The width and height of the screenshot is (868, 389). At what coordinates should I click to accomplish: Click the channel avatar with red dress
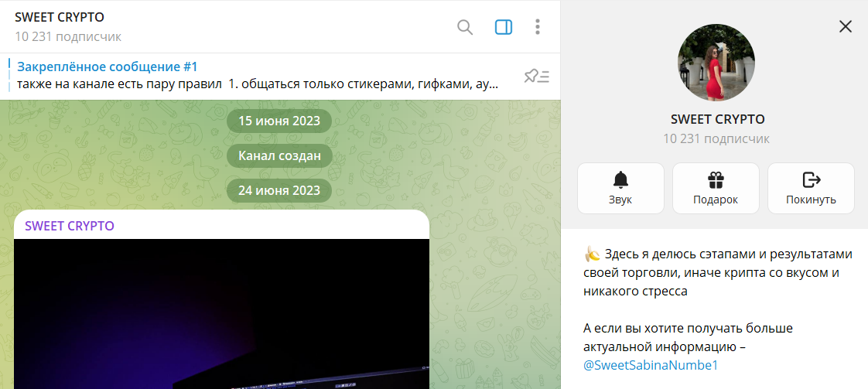716,63
